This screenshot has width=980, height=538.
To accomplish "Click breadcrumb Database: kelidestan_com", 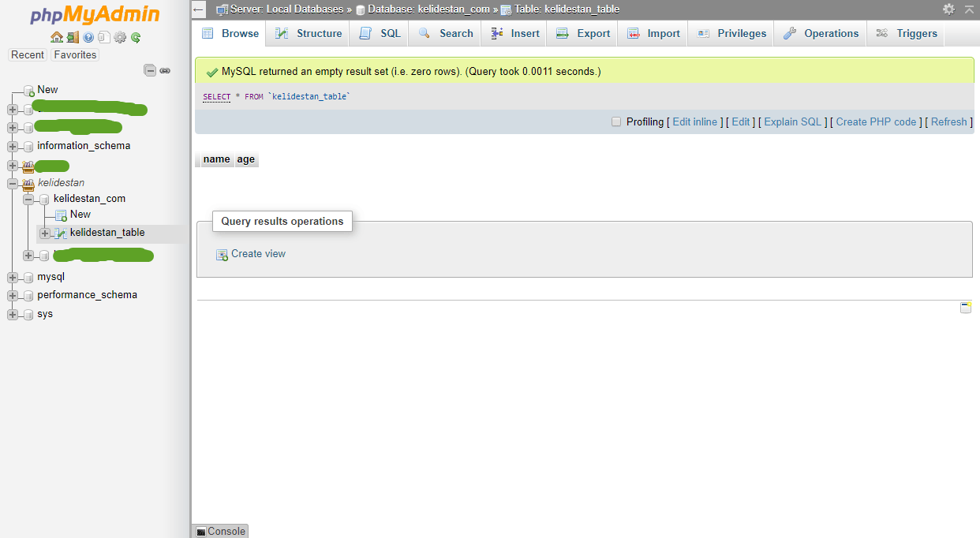I will tap(429, 9).
